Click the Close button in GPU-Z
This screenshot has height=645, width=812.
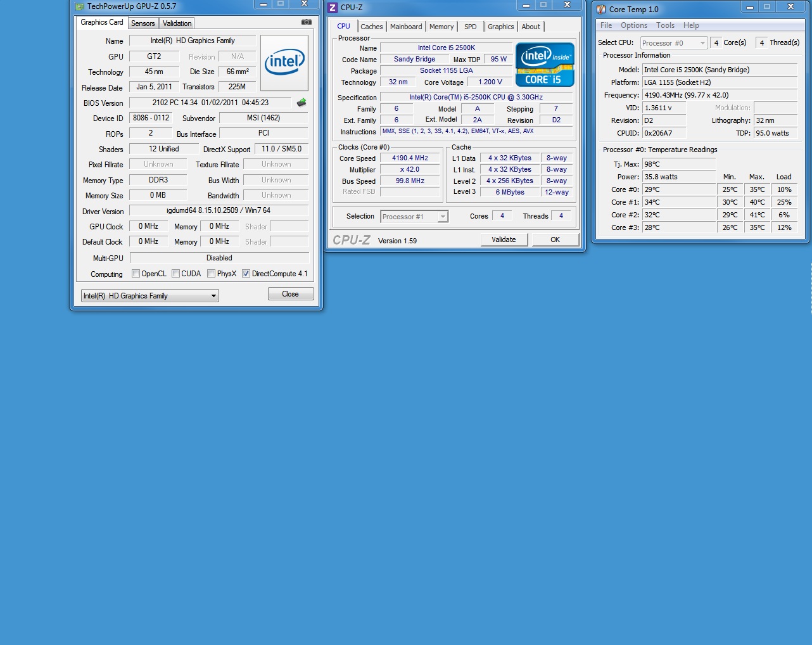click(291, 294)
